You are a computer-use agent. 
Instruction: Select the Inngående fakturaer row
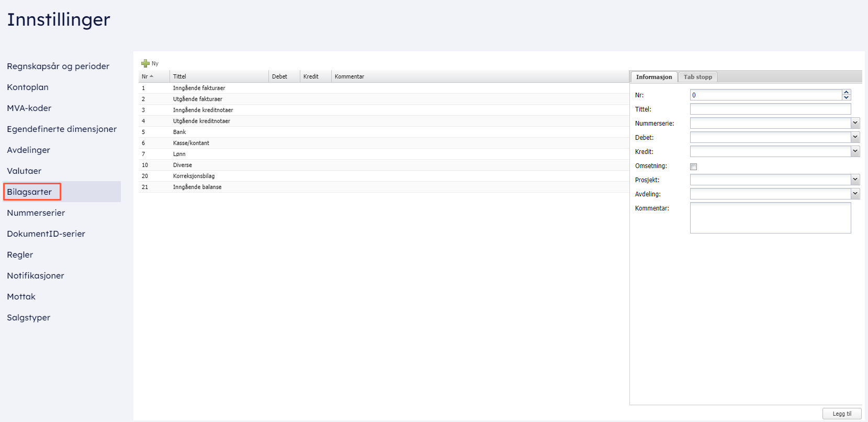click(x=199, y=88)
